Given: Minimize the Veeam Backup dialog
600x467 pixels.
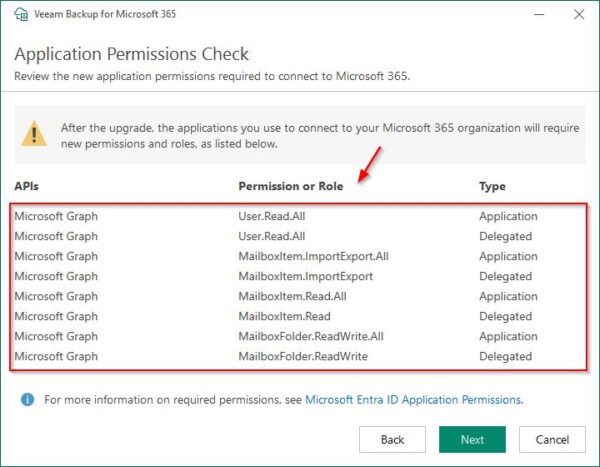Looking at the screenshot, I should click(x=539, y=15).
